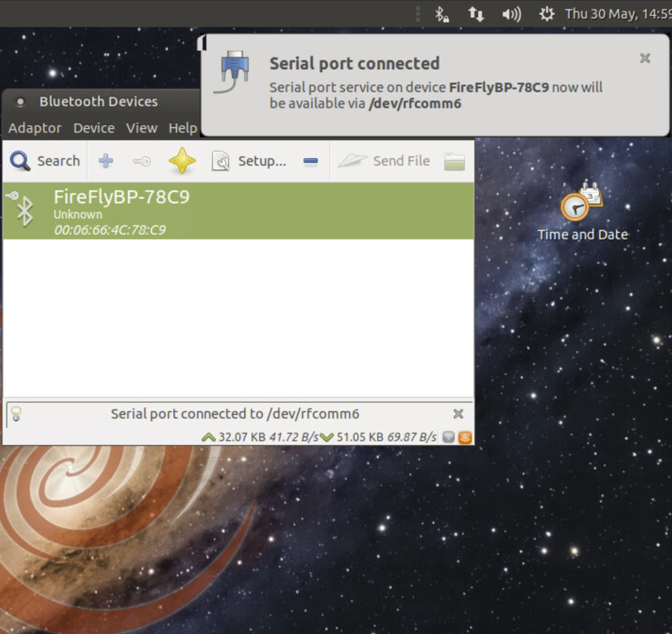The width and height of the screenshot is (672, 634).
Task: Dismiss the serial port status message bar
Action: [x=458, y=414]
